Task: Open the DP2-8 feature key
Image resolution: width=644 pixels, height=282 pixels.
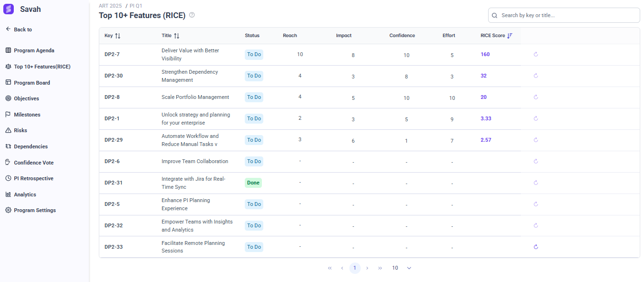Action: click(112, 97)
